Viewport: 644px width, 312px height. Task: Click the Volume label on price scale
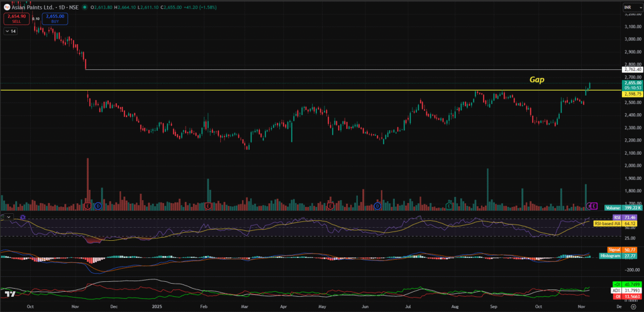[x=613, y=207]
